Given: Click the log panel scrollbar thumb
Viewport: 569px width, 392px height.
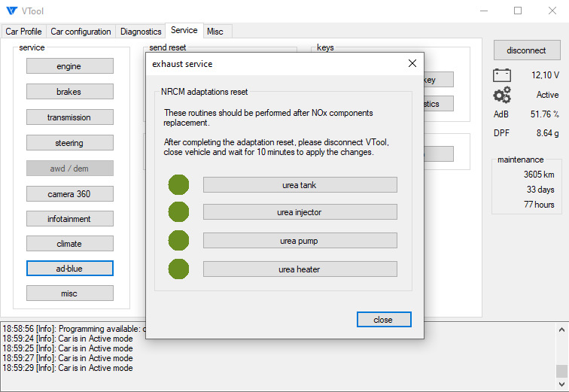Looking at the screenshot, I should [x=561, y=371].
